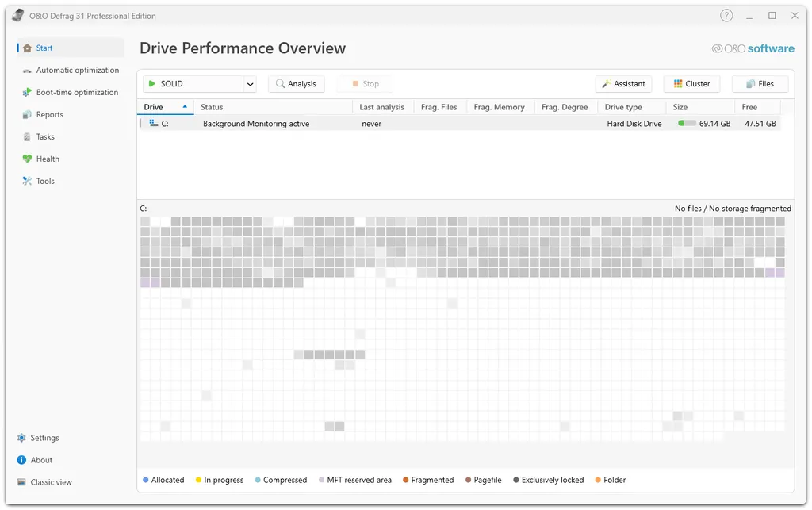812x510 pixels.
Task: Click the Boot-time optimization icon
Action: click(x=27, y=93)
